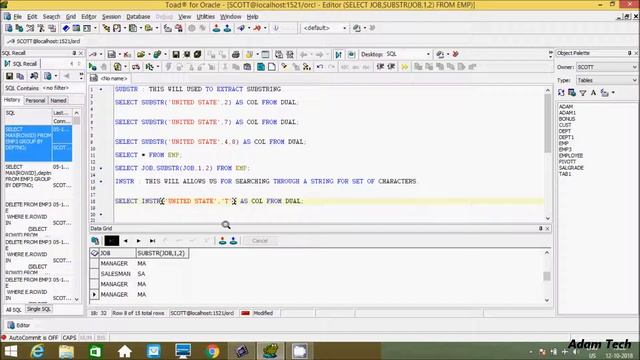The width and height of the screenshot is (640, 360).
Task: Click the Rollback icon in main toolbar
Action: [227, 28]
